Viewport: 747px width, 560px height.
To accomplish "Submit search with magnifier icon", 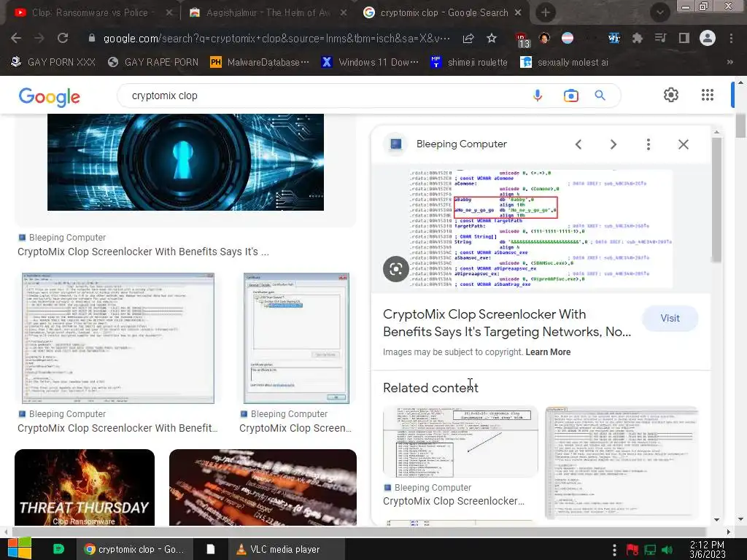I will [x=600, y=96].
